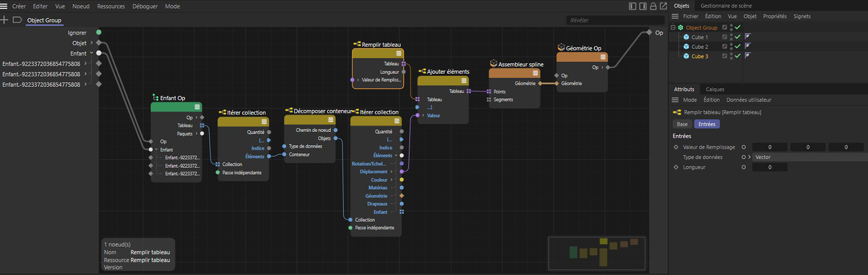Click the add node plus icon
868x275 pixels.
coord(4,20)
